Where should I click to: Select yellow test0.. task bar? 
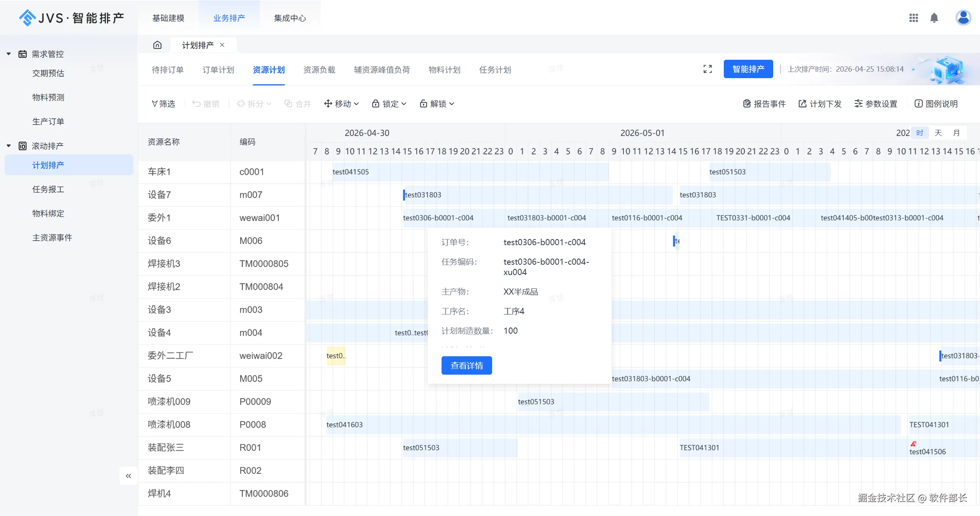[x=335, y=356]
